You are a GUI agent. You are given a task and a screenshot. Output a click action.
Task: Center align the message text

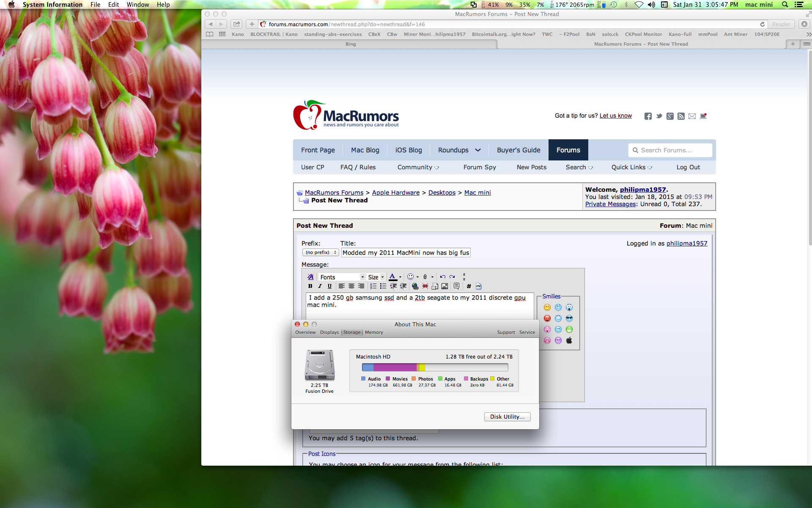pos(351,286)
